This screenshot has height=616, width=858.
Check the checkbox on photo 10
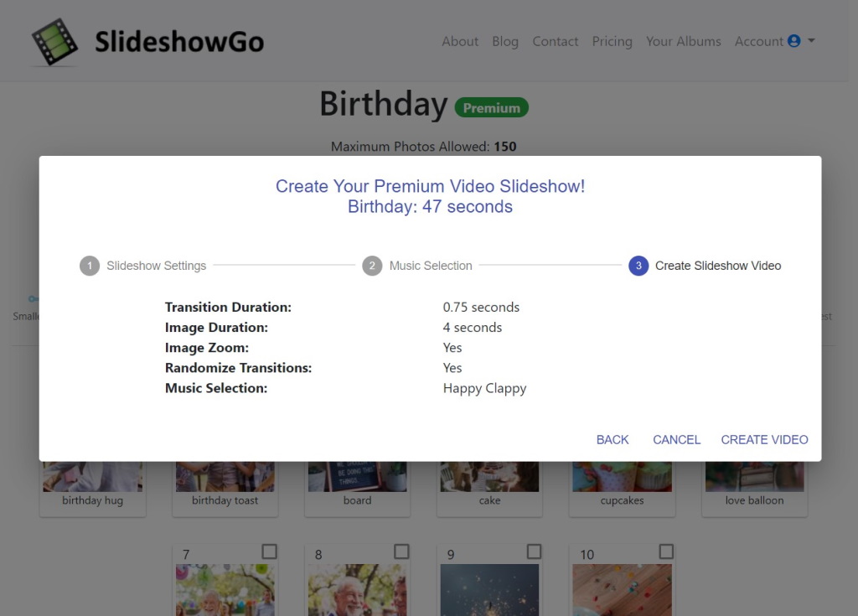click(x=667, y=551)
